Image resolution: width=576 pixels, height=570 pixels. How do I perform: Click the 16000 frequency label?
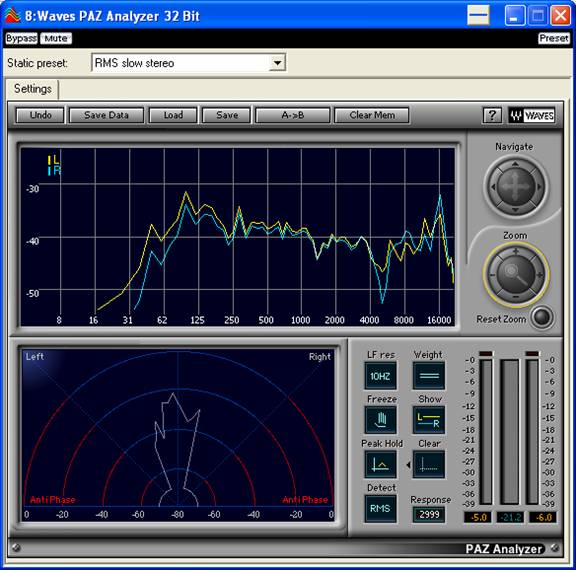(439, 320)
